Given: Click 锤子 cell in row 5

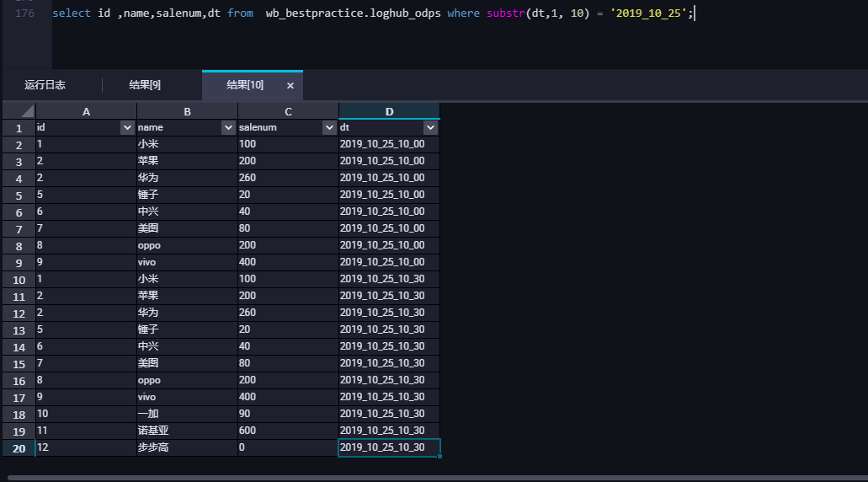Looking at the screenshot, I should pos(187,195).
